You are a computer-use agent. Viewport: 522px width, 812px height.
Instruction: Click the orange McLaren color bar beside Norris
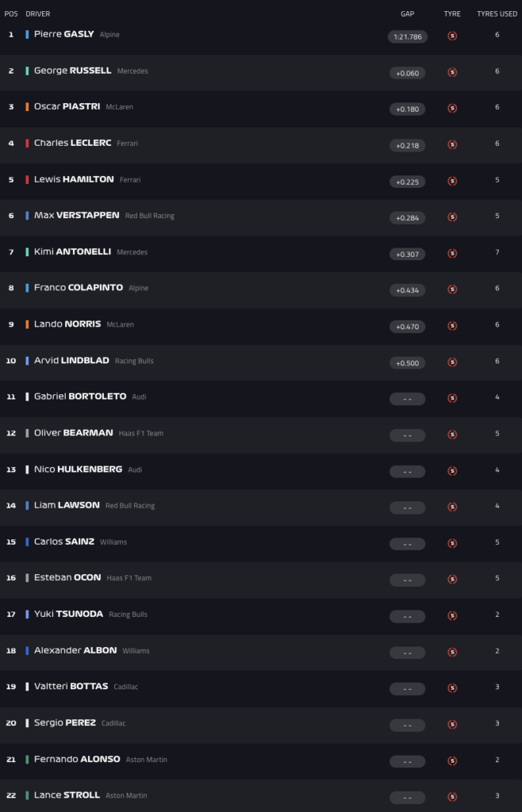(27, 324)
